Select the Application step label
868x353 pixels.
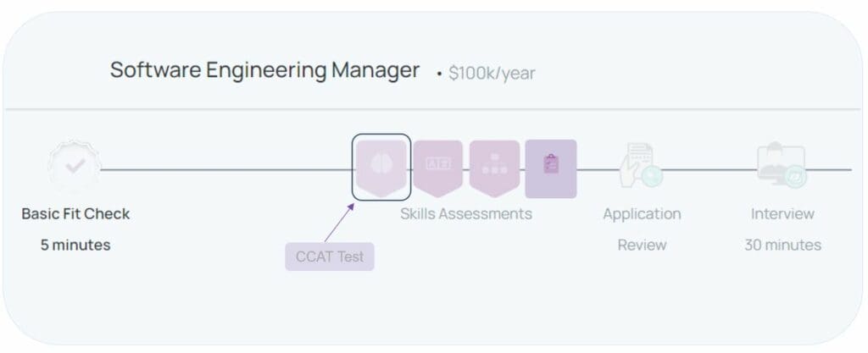point(642,214)
